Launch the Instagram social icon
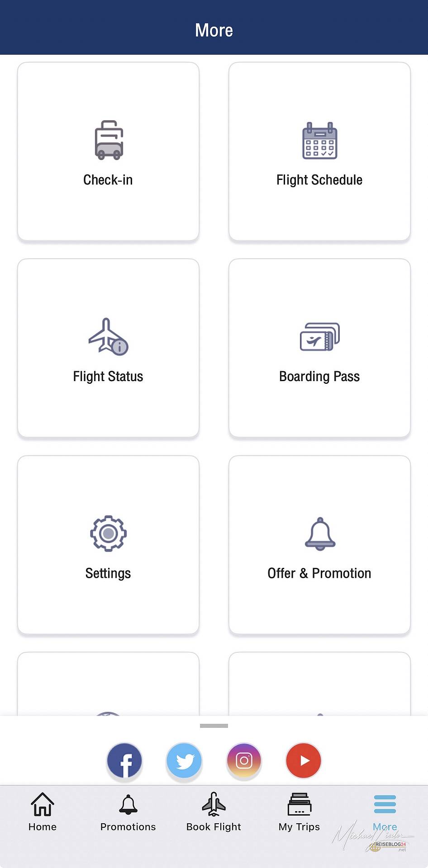Viewport: 428px width, 868px height. 244,761
